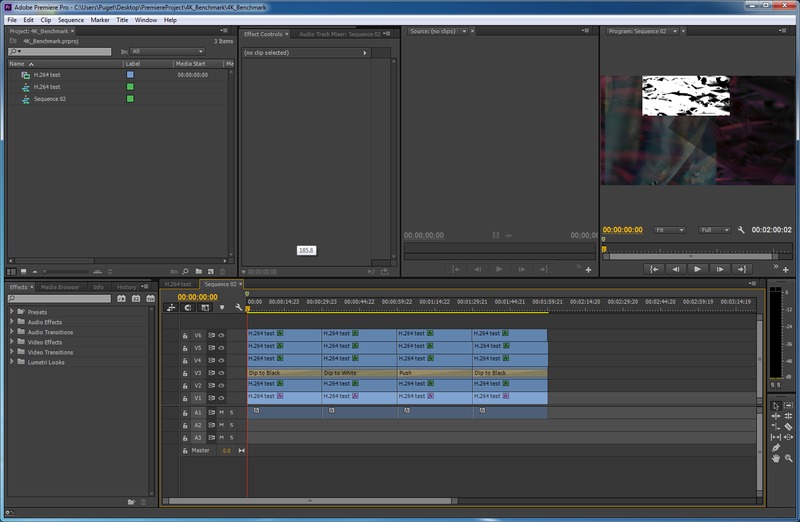
Task: Click the Selection arrow tool
Action: 776,404
